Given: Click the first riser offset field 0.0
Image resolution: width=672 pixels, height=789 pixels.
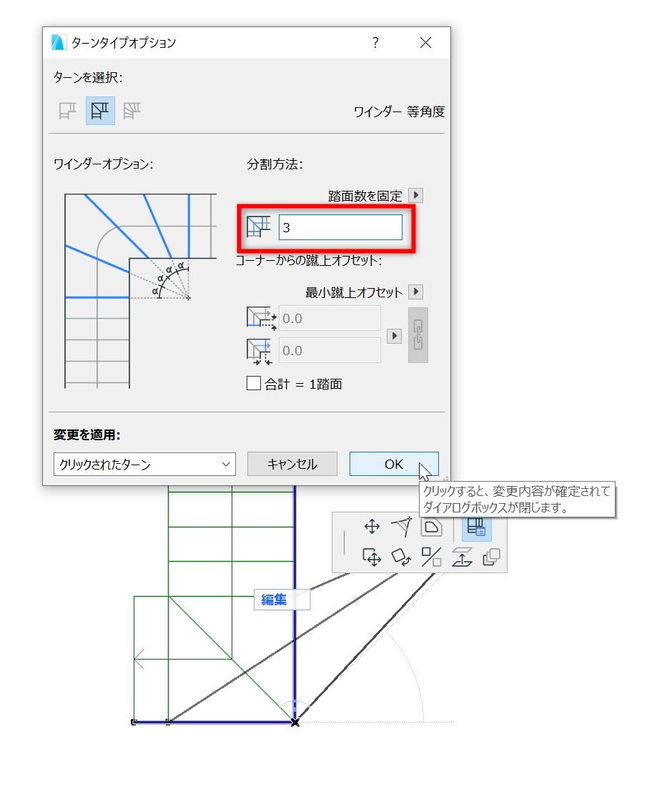Looking at the screenshot, I should [x=330, y=319].
